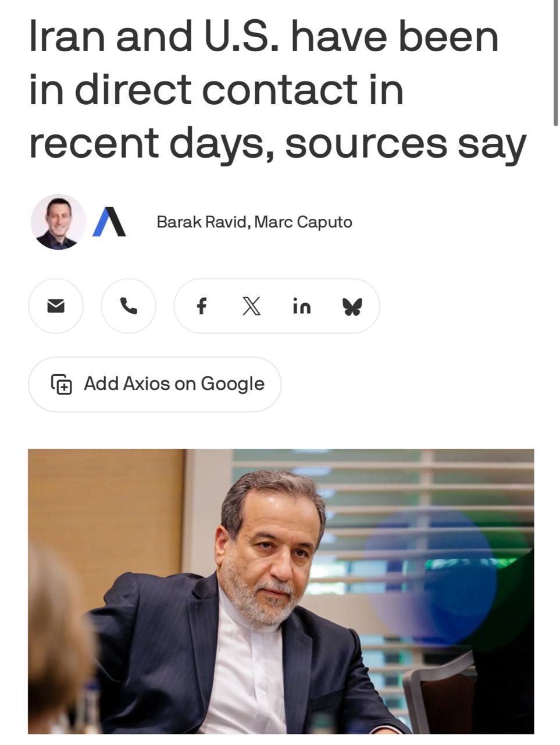560x745 pixels.
Task: Open the main article photo
Action: click(281, 591)
